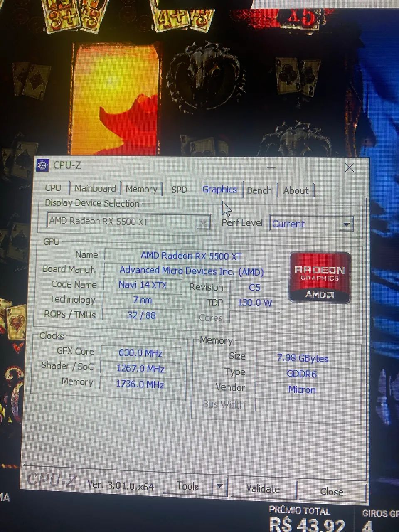The width and height of the screenshot is (399, 532).
Task: Select the SPD tab
Action: [x=179, y=190]
